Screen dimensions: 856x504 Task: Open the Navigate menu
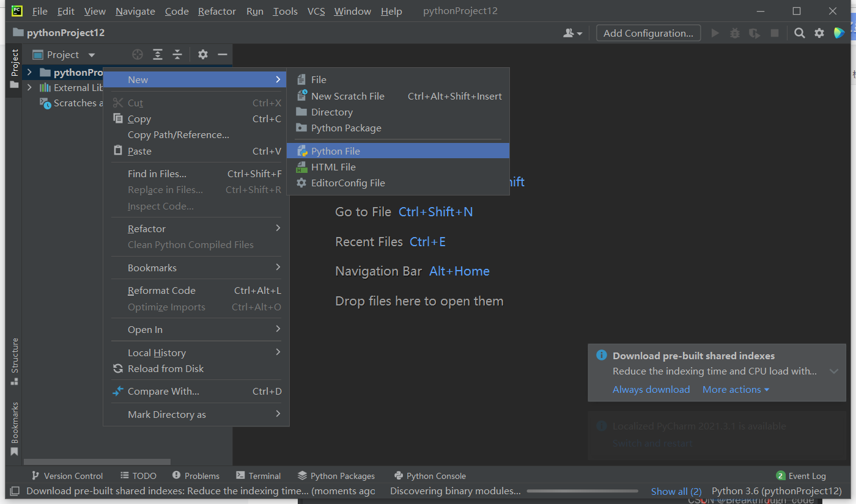[135, 11]
